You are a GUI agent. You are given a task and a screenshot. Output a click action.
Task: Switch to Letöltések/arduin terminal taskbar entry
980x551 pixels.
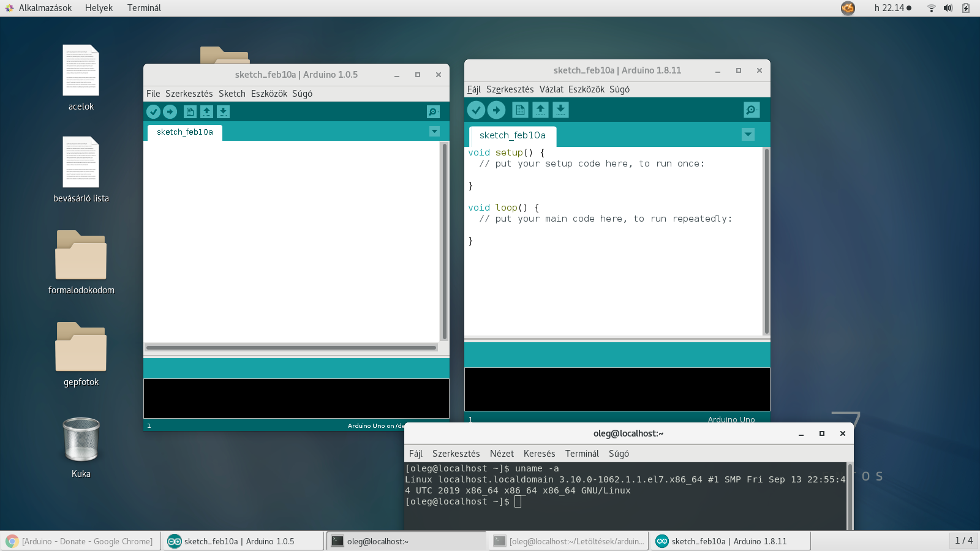tap(570, 541)
